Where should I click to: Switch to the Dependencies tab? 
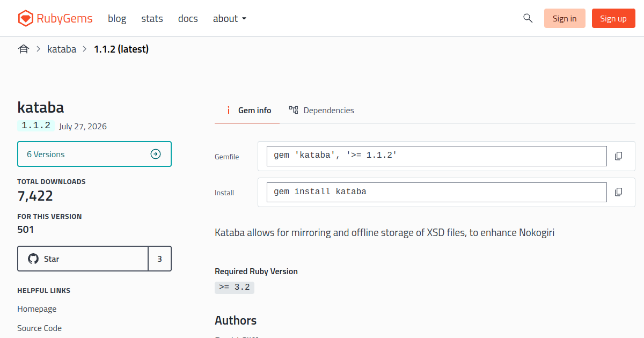click(321, 111)
